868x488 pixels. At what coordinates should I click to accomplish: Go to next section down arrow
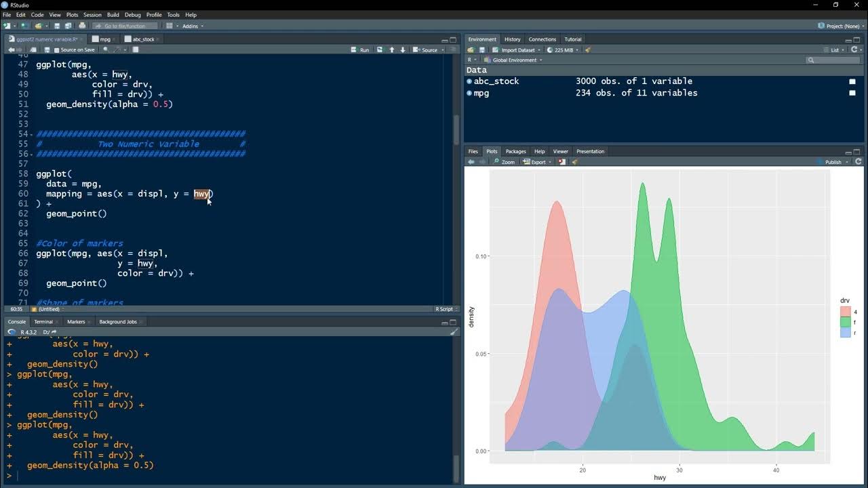coord(403,50)
